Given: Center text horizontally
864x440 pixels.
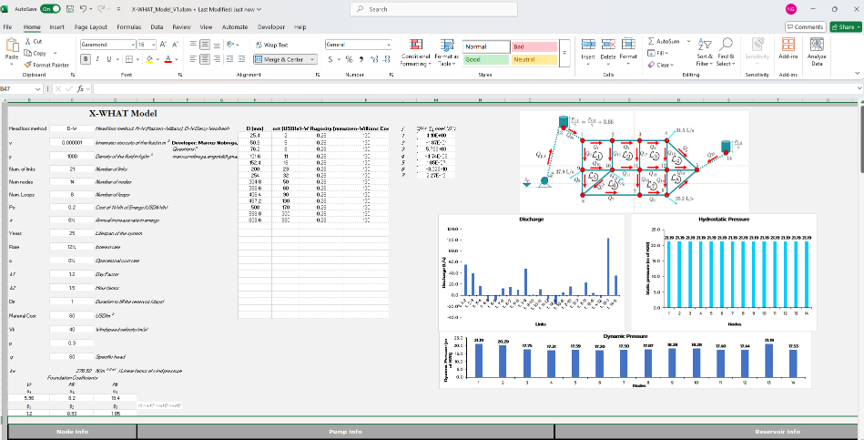Looking at the screenshot, I should tap(204, 59).
